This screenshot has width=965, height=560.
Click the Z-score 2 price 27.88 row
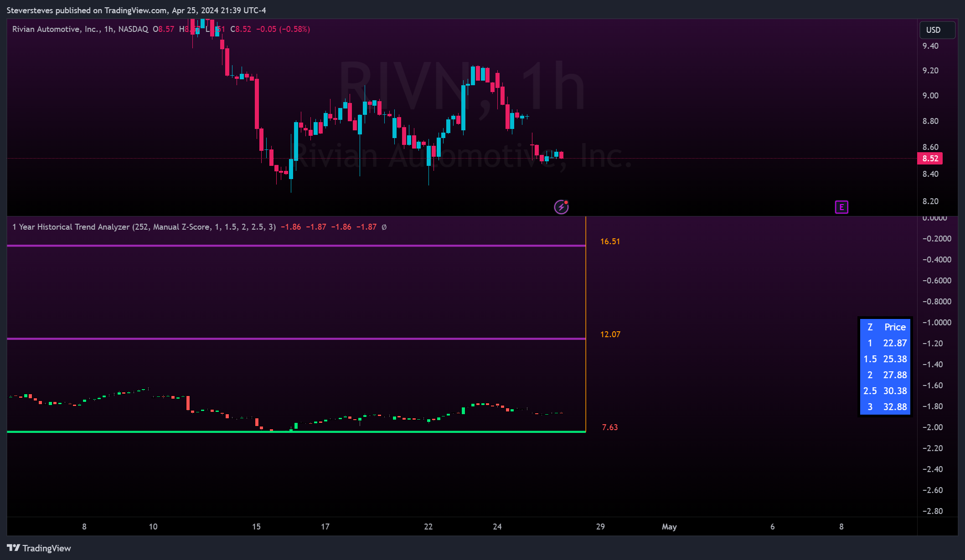(x=885, y=375)
